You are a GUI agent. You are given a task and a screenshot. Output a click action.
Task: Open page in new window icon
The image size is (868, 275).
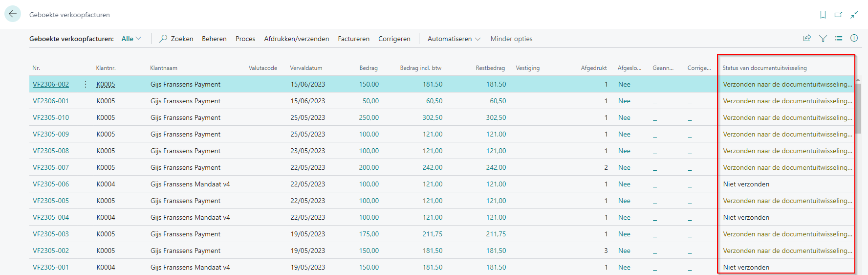pos(839,15)
